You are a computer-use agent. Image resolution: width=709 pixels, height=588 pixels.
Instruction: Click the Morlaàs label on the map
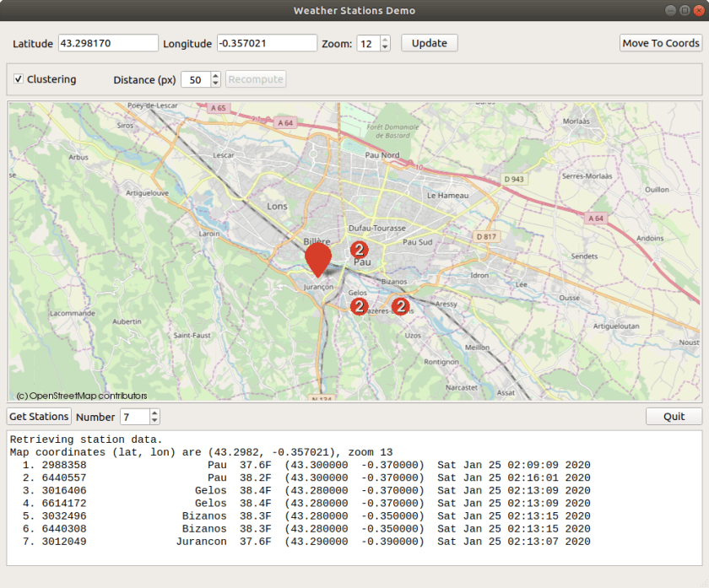point(576,121)
